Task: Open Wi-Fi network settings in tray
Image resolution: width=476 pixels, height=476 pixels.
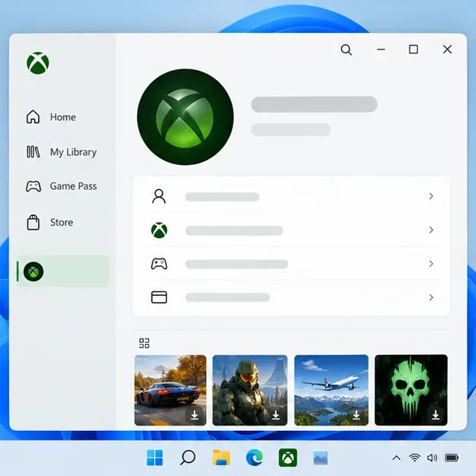Action: tap(414, 458)
